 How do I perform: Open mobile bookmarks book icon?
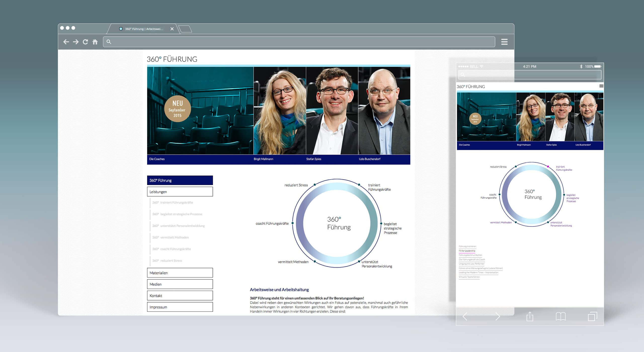[x=560, y=316]
